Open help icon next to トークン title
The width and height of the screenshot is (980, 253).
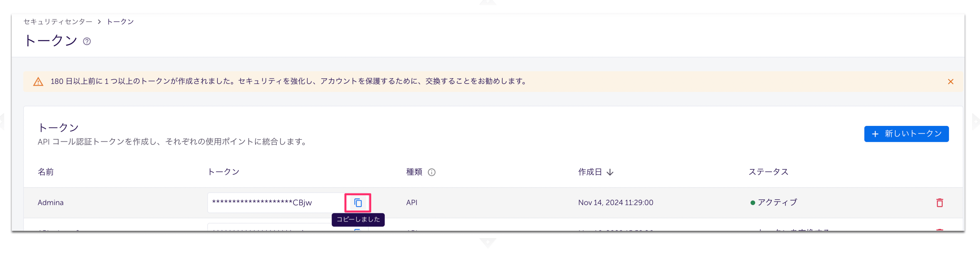(x=87, y=41)
